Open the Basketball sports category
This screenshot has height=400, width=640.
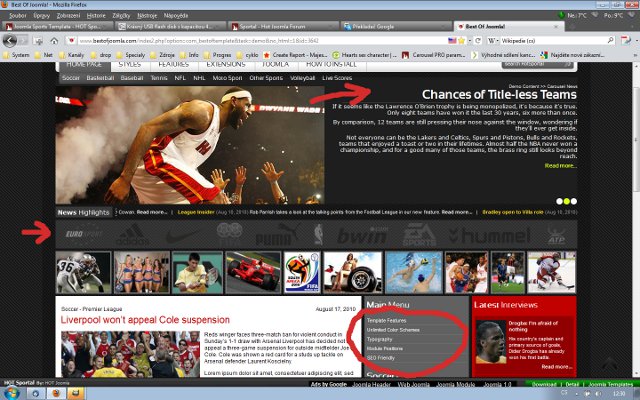(x=100, y=78)
